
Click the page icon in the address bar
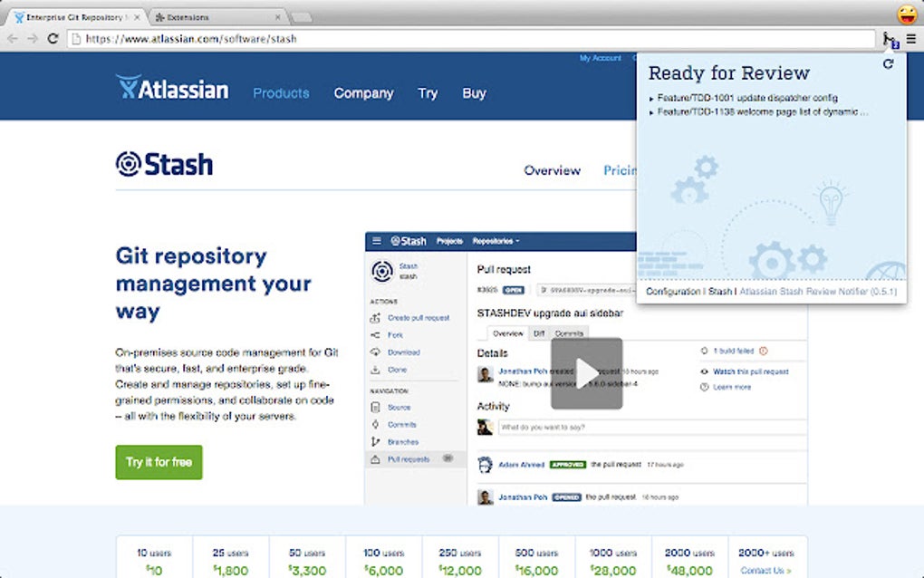coord(76,40)
